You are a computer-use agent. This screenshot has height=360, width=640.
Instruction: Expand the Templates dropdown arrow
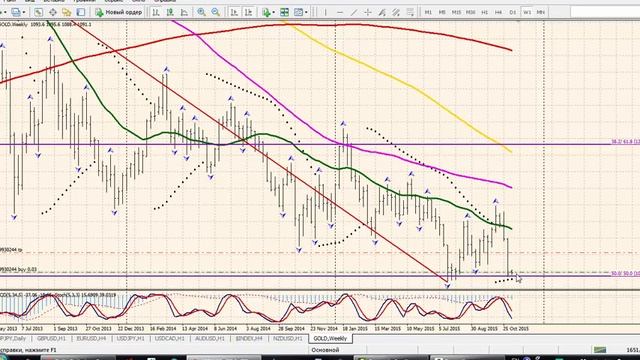point(306,13)
